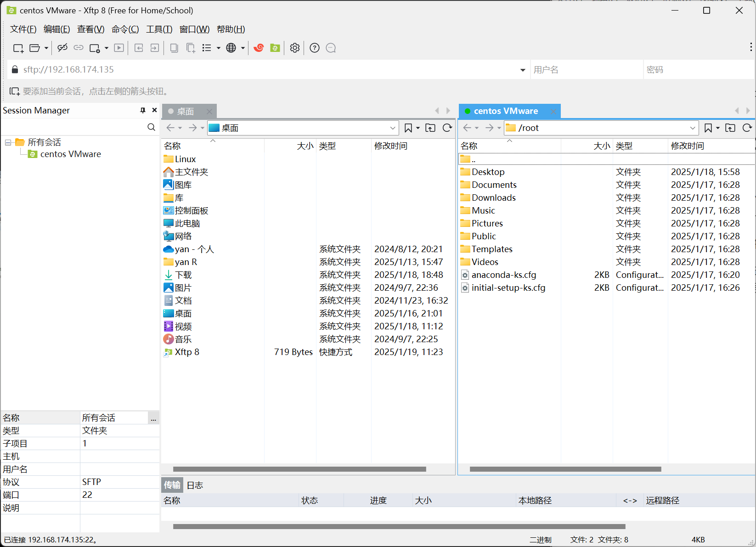The height and width of the screenshot is (547, 756).
Task: Select the remote Downloads folder
Action: [x=494, y=198]
